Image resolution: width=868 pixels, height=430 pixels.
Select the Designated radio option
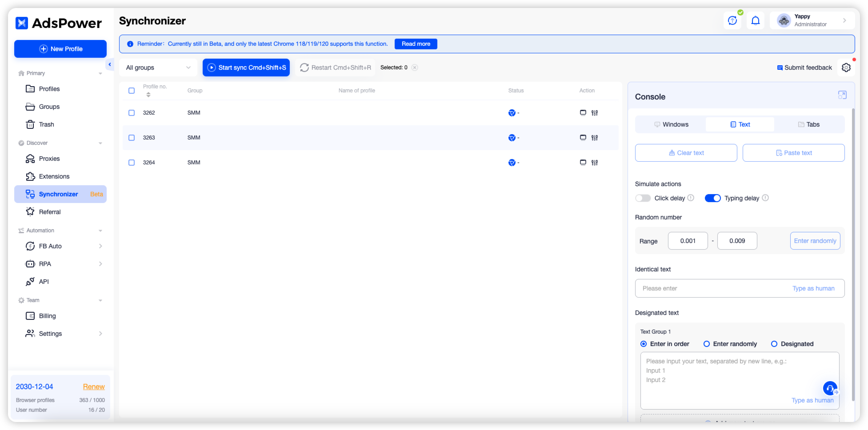pos(774,344)
